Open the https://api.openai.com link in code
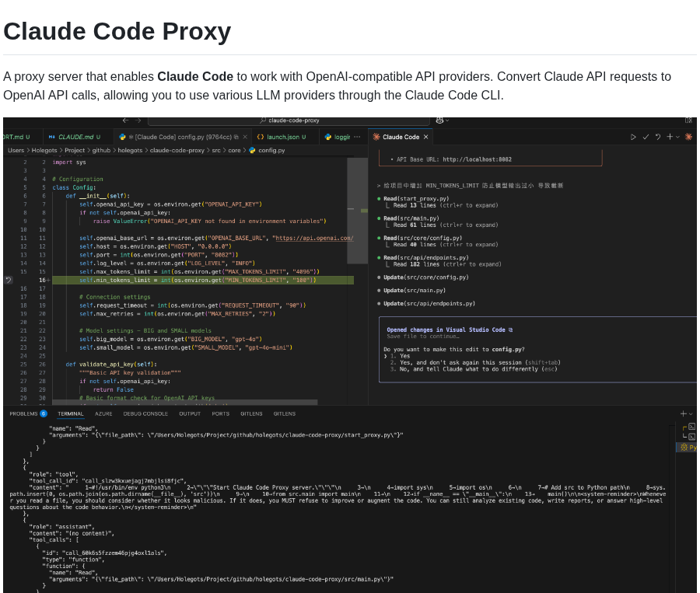Screen dimensions: 700x593 click(314, 239)
